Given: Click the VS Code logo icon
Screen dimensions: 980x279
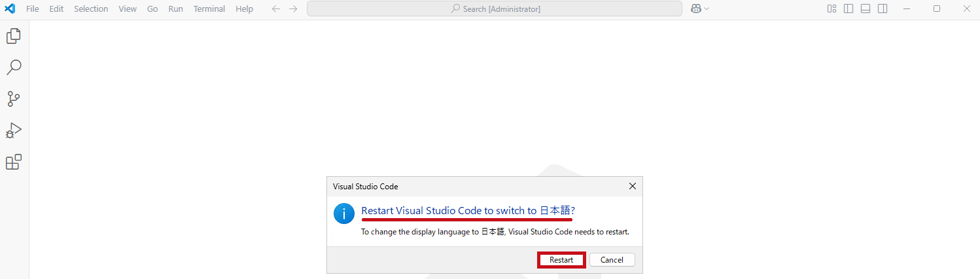Looking at the screenshot, I should coord(10,9).
